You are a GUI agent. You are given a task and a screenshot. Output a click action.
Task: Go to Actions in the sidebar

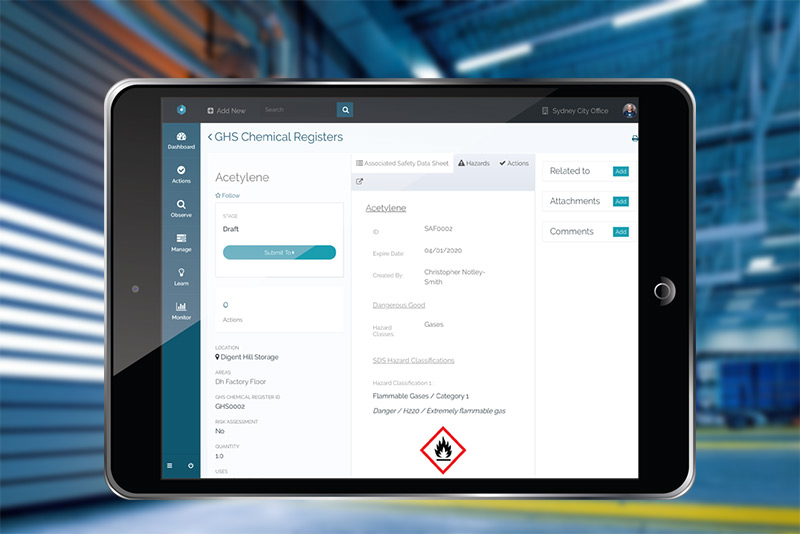click(181, 174)
